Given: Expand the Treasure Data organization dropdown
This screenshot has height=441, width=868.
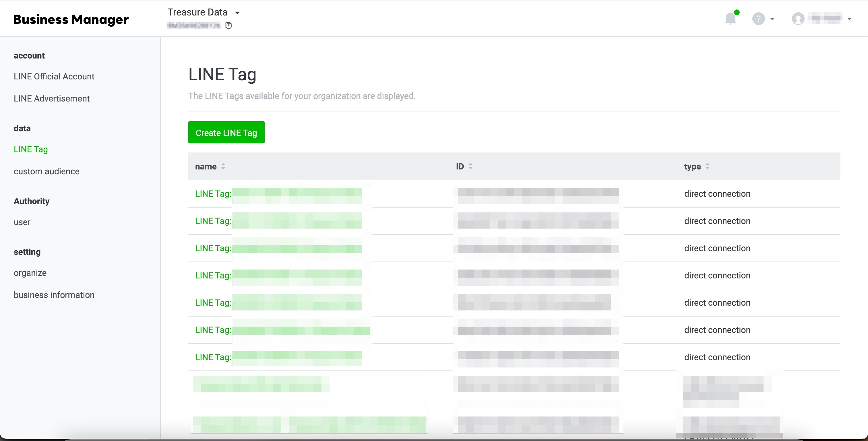Looking at the screenshot, I should 237,13.
